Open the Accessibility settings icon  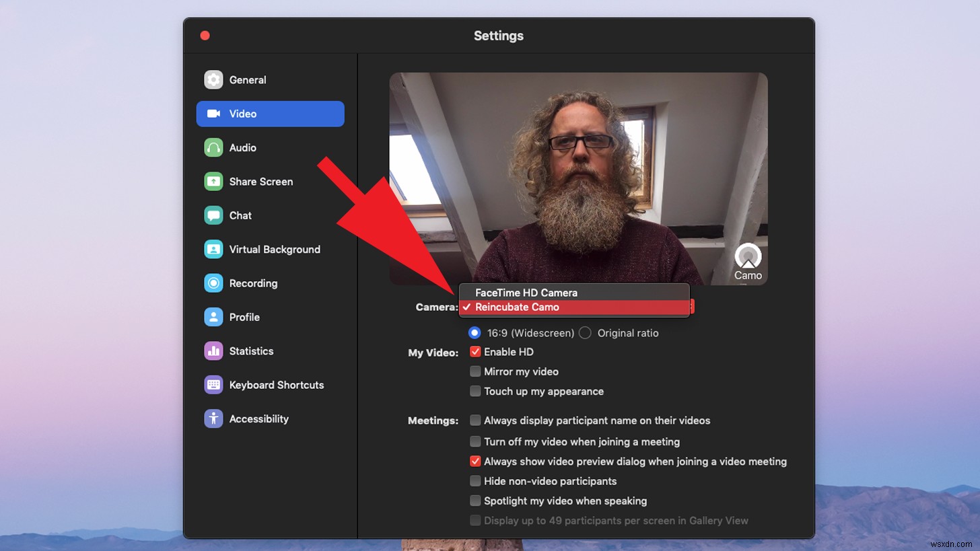click(x=213, y=418)
